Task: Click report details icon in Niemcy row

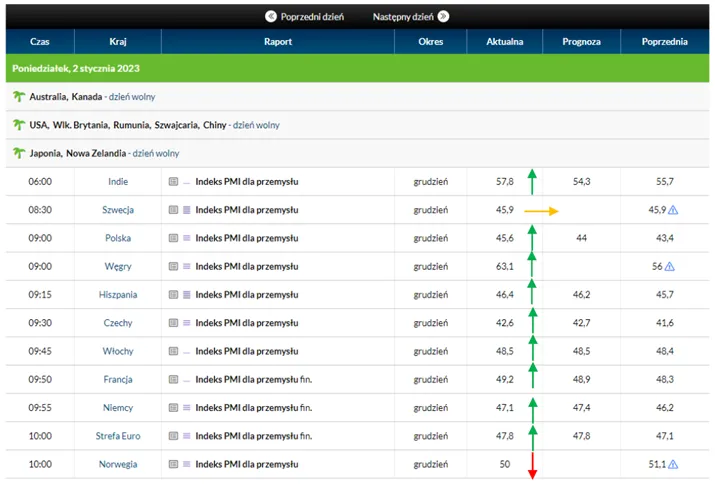Action: pos(173,408)
